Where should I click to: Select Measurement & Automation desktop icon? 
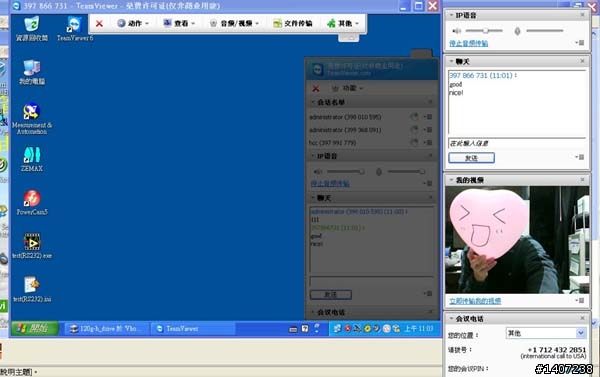click(x=32, y=119)
